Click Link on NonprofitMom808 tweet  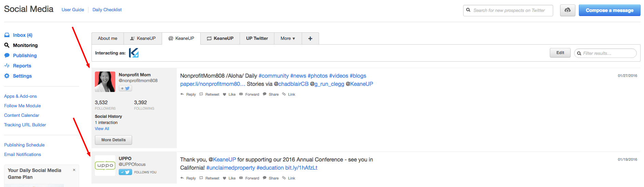tap(289, 94)
